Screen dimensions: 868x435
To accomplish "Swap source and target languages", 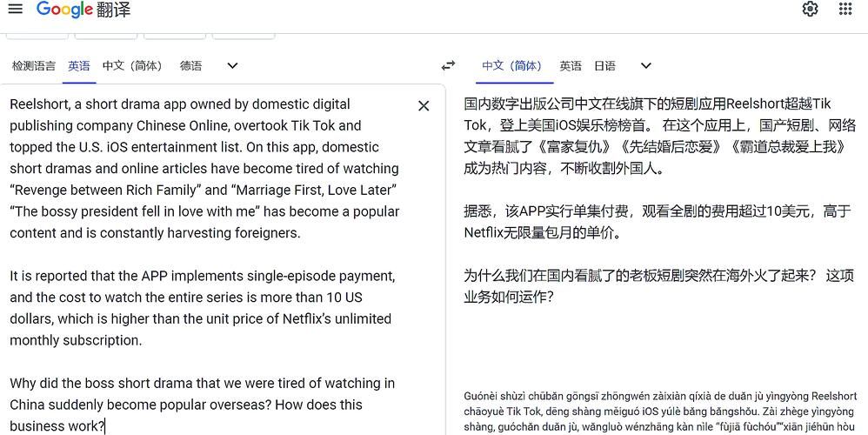I will pyautogui.click(x=449, y=66).
